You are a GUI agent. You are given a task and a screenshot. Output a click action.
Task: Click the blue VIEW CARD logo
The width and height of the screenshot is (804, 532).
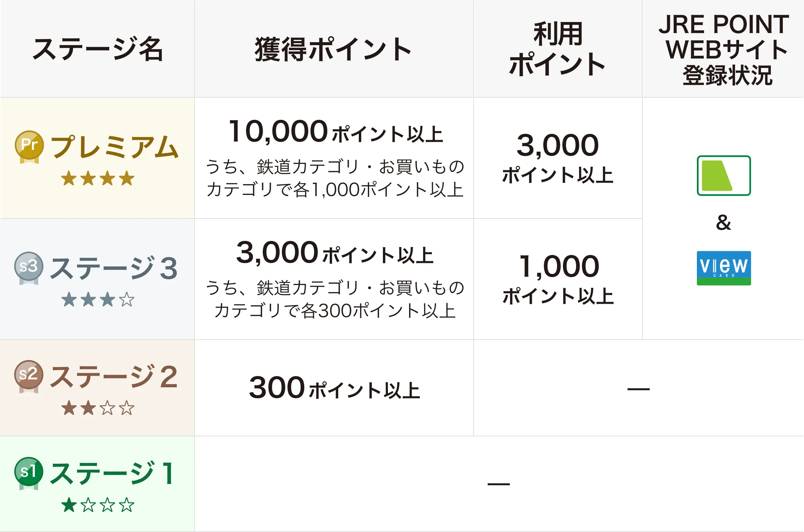pos(724,268)
